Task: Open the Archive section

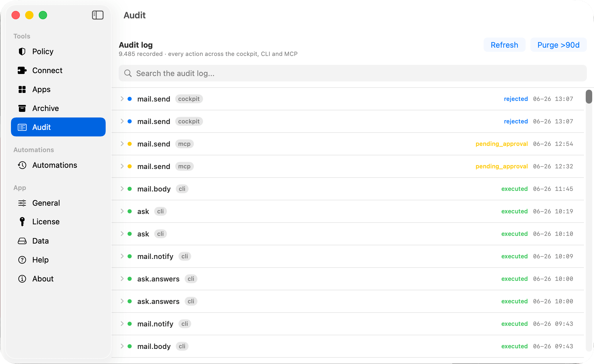Action: tap(58, 108)
